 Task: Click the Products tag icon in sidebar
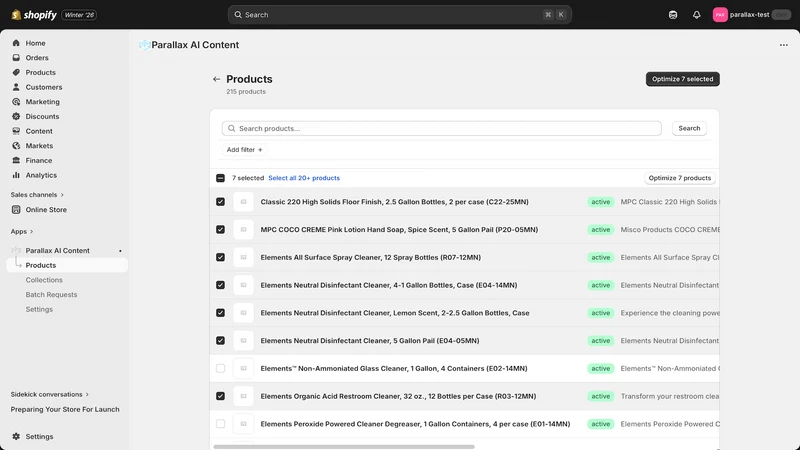coord(16,72)
